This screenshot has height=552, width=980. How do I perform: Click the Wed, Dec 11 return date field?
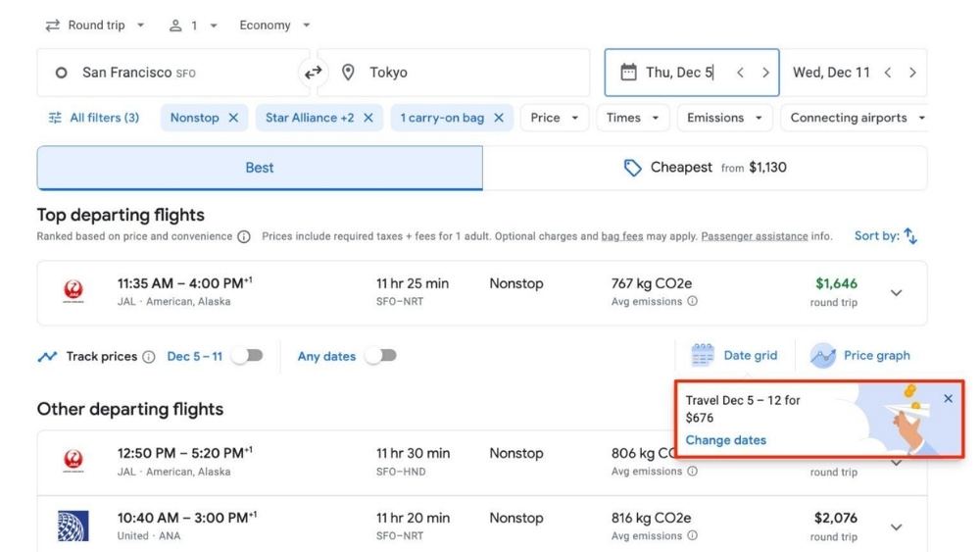coord(854,73)
